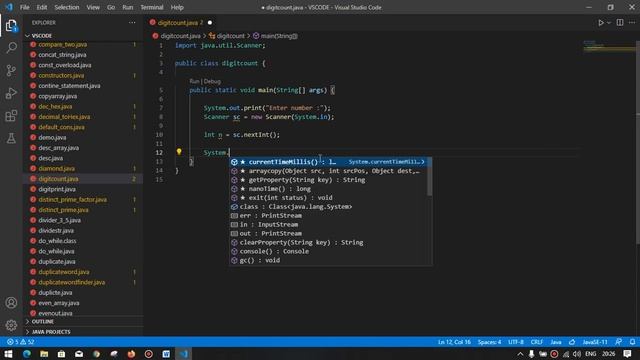The height and width of the screenshot is (360, 640).
Task: Collapse the VSCODE folder section
Action: [83, 36]
